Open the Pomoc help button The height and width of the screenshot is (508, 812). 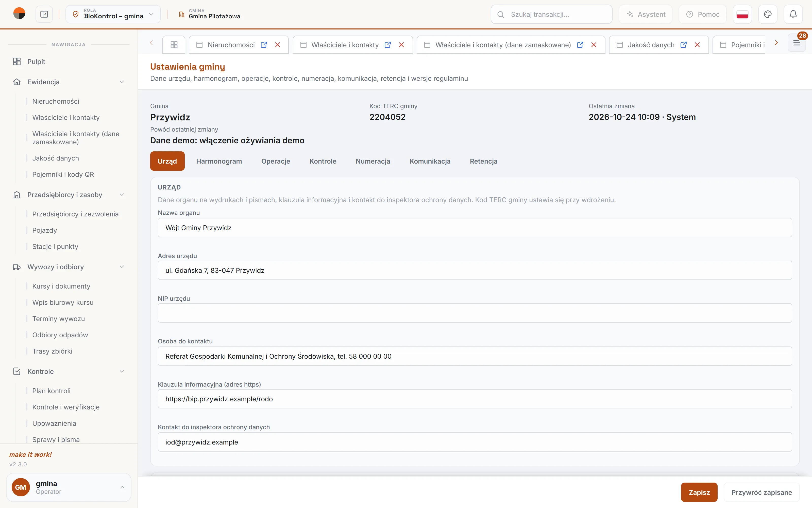[703, 14]
